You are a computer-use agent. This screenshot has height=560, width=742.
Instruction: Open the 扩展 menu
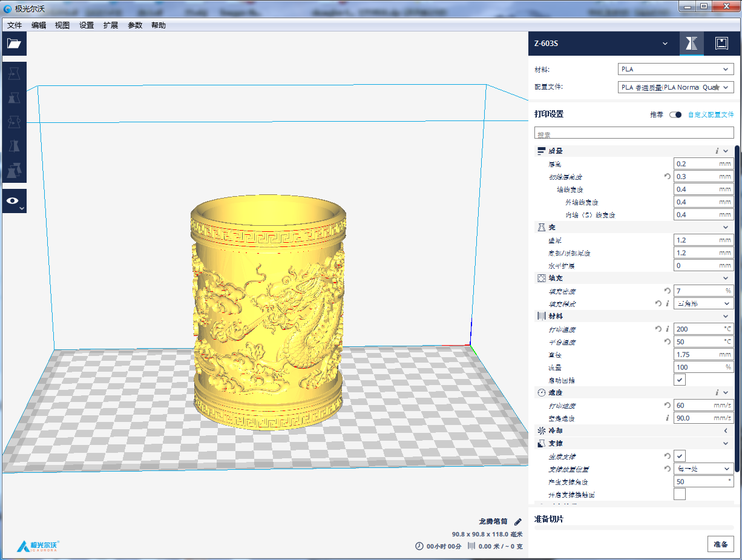tap(111, 25)
